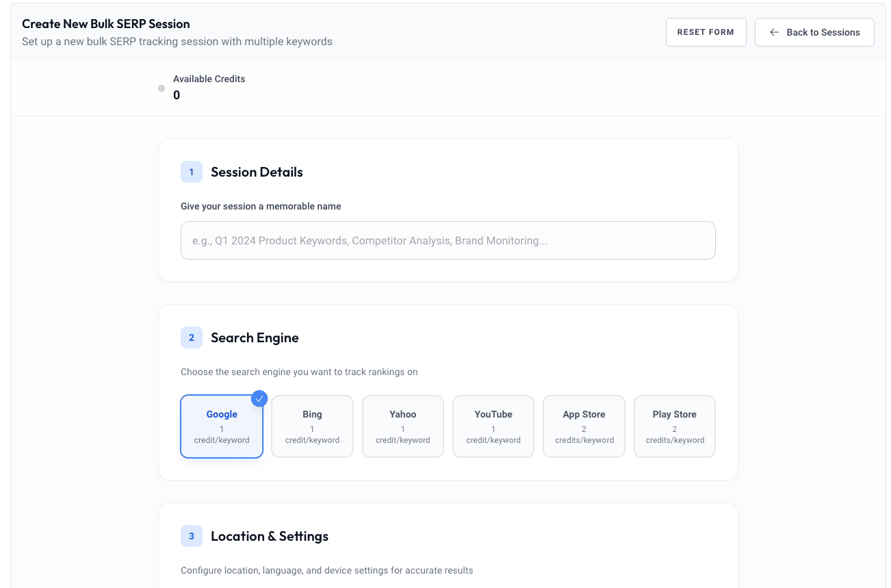
Task: Click the session name input field
Action: point(448,240)
